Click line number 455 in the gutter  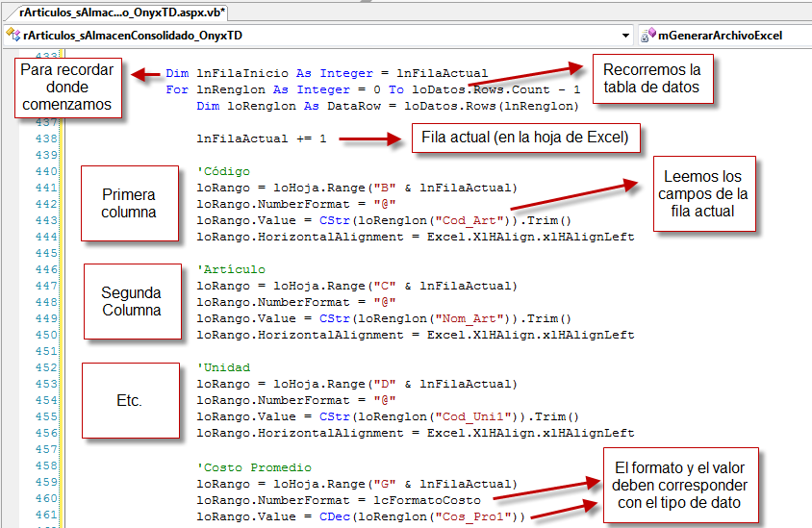click(46, 416)
